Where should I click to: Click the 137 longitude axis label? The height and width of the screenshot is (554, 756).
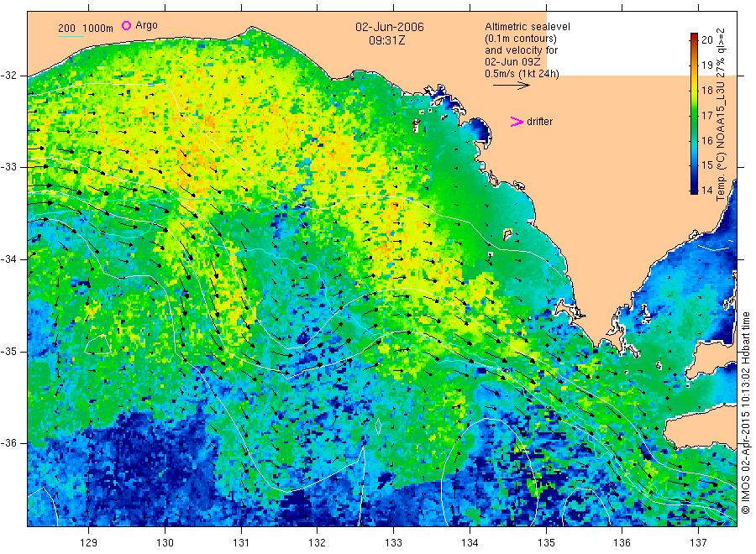pos(699,543)
